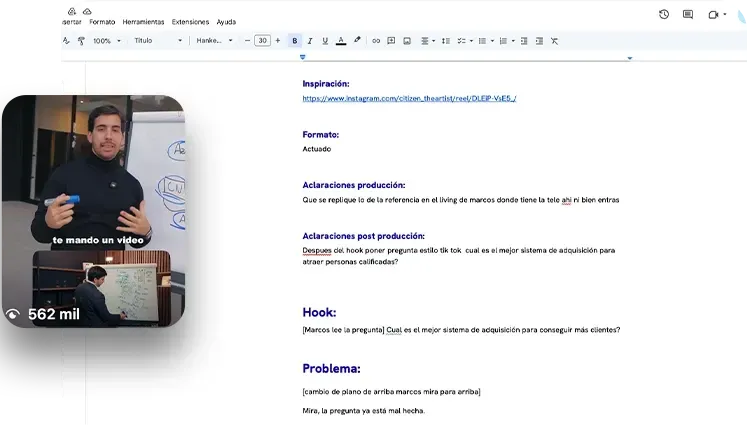Open the Extensiones menu
Screen dimensions: 747x425
[x=191, y=21]
